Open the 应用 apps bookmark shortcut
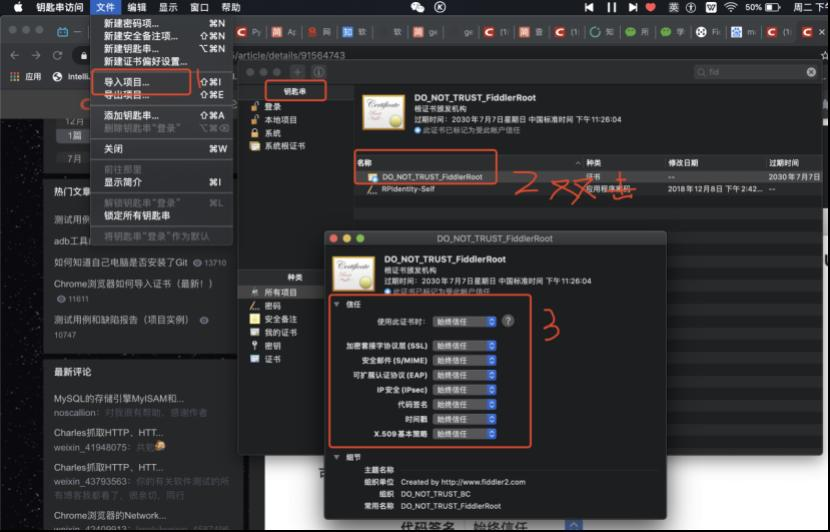 tap(26, 77)
